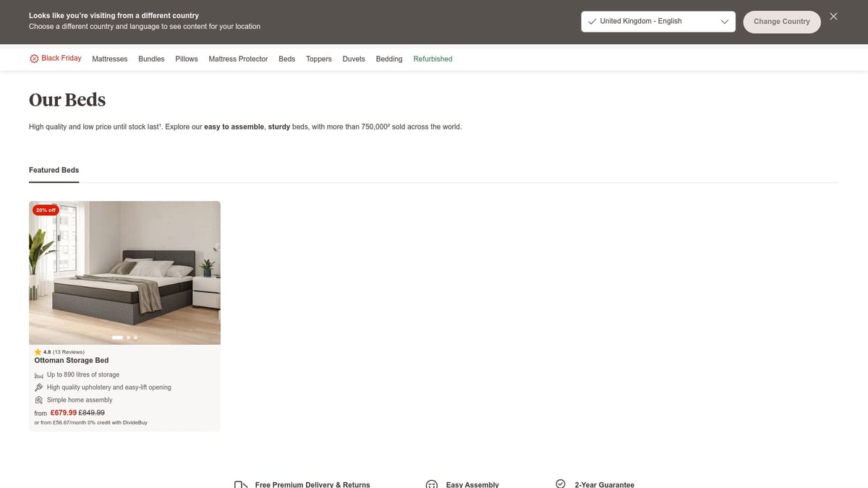Open the Toppers navigation link
Screen dimensions: 868x488
(318, 59)
